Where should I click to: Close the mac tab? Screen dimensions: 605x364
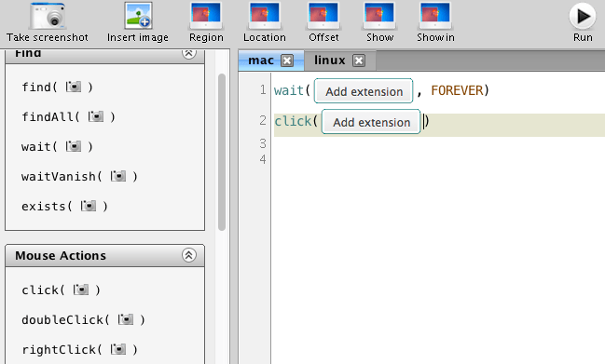click(x=287, y=61)
